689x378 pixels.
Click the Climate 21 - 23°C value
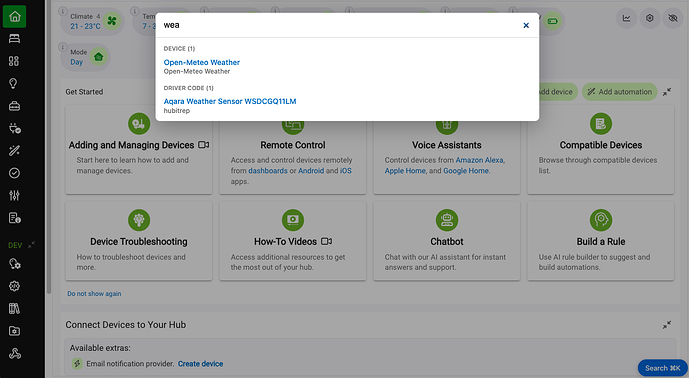click(x=85, y=26)
